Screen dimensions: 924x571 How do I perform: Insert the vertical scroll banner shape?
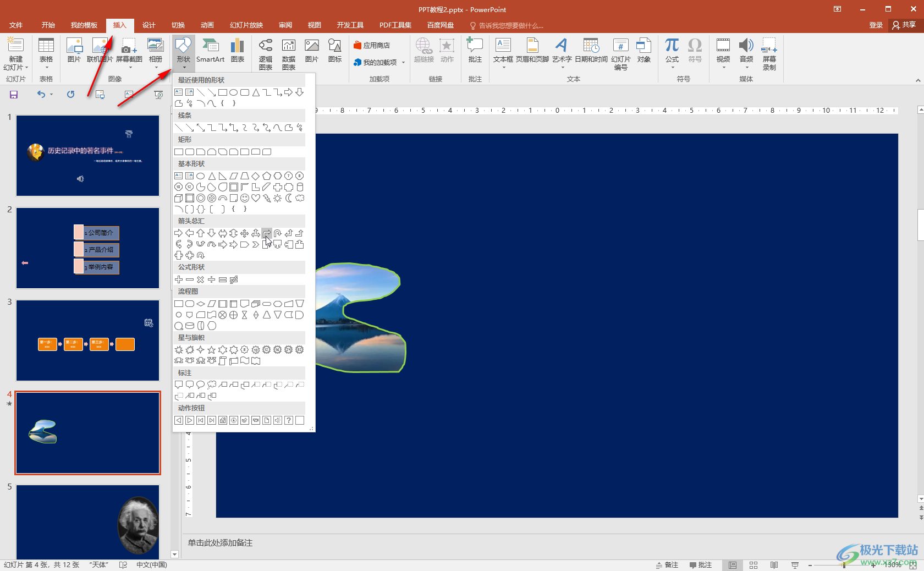(223, 361)
